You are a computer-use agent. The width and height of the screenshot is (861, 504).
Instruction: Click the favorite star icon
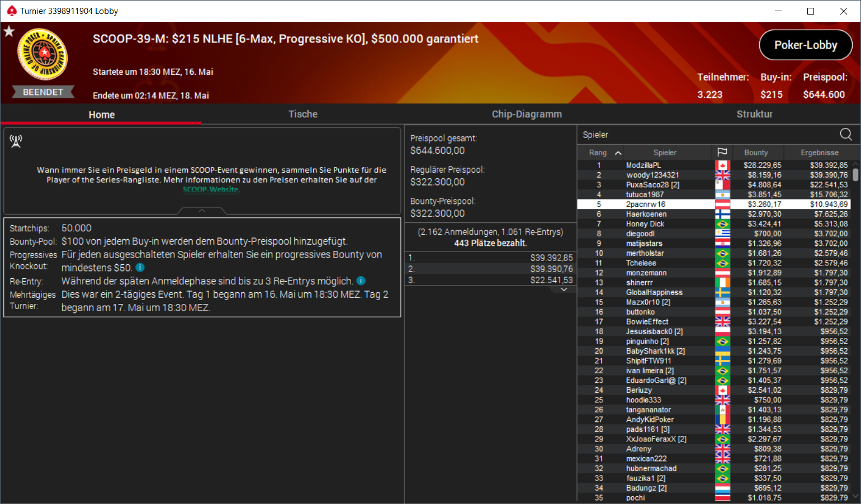pos(9,31)
